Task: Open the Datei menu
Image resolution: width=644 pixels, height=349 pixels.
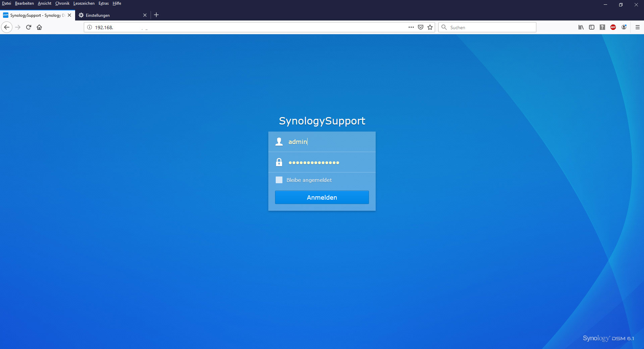Action: point(6,3)
